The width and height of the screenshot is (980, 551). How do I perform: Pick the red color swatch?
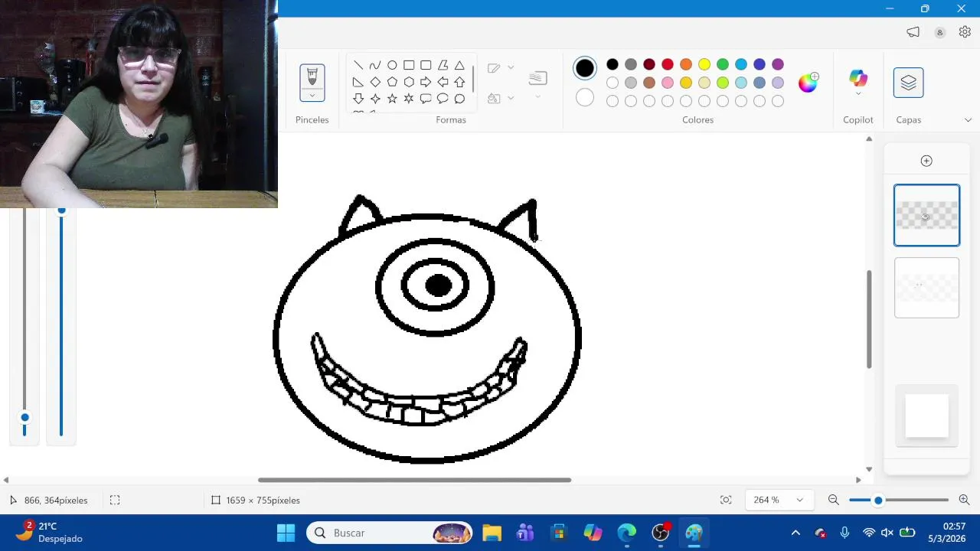click(x=668, y=64)
